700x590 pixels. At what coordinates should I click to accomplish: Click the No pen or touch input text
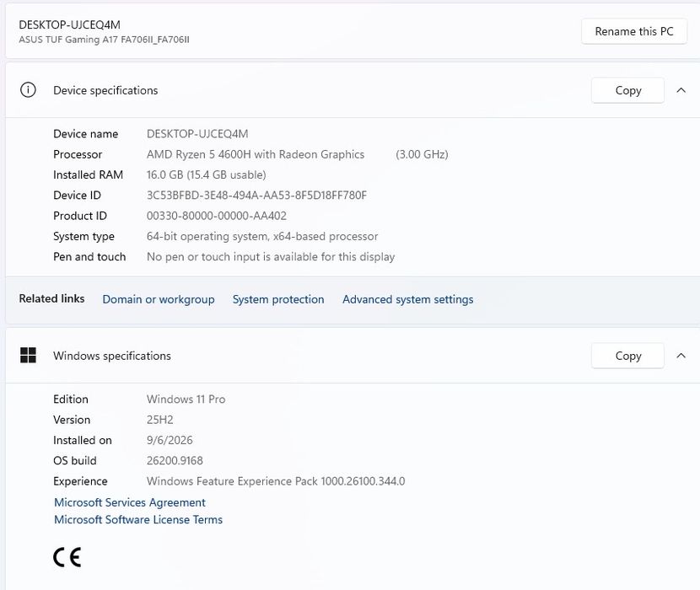(x=271, y=257)
